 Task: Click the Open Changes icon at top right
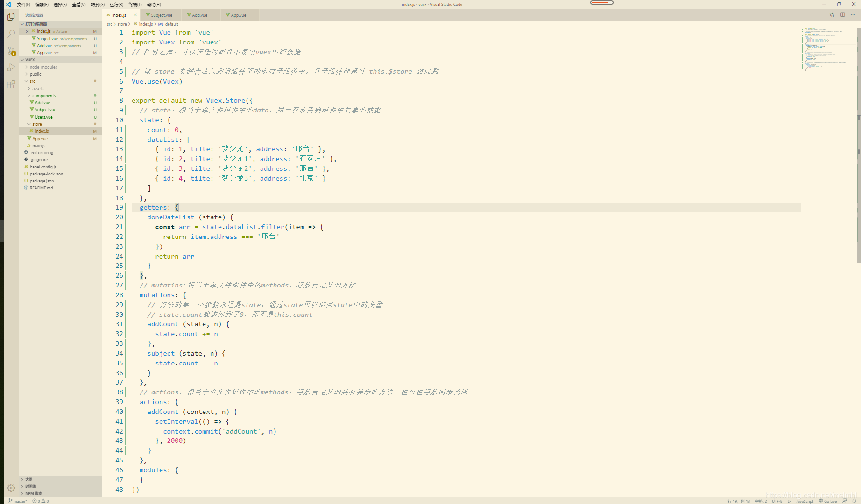tap(832, 15)
